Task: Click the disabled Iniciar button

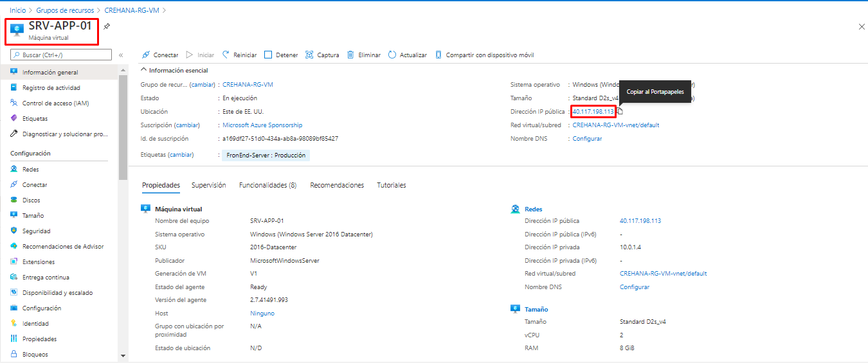Action: 200,55
